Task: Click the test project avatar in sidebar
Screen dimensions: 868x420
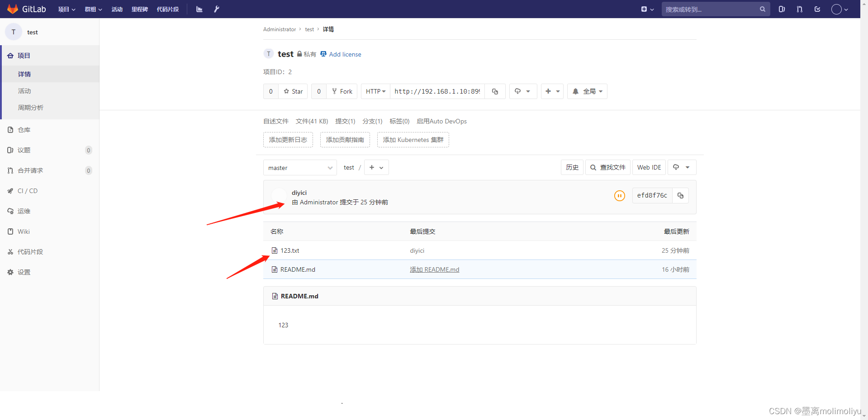Action: coord(14,32)
